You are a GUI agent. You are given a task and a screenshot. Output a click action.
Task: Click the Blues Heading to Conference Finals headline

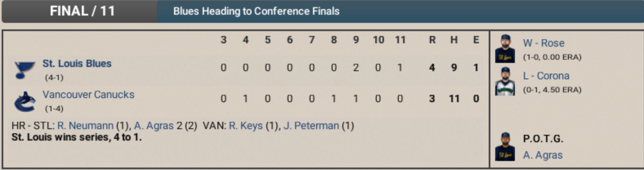pos(256,11)
